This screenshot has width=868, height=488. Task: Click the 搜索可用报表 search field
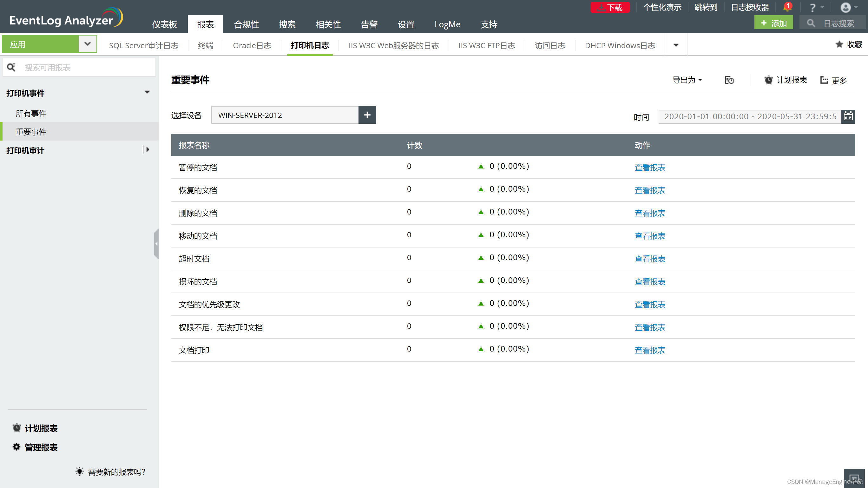click(x=79, y=67)
